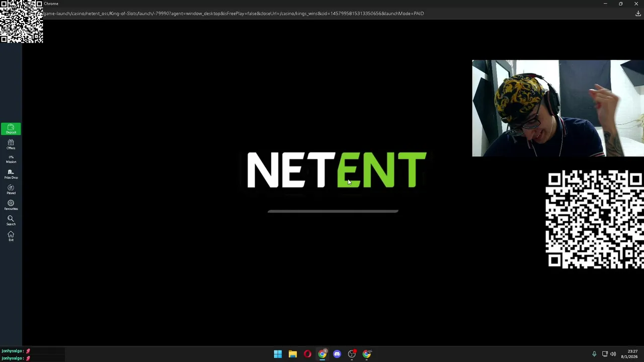Click the webcam overlay thumbnail
The height and width of the screenshot is (362, 644).
click(x=558, y=108)
